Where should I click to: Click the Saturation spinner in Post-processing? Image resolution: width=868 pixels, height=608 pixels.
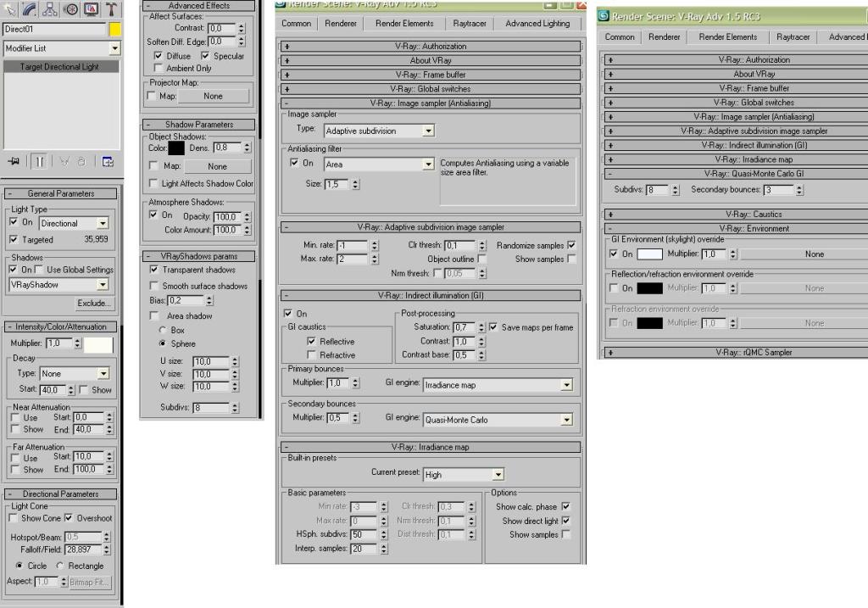click(x=481, y=327)
